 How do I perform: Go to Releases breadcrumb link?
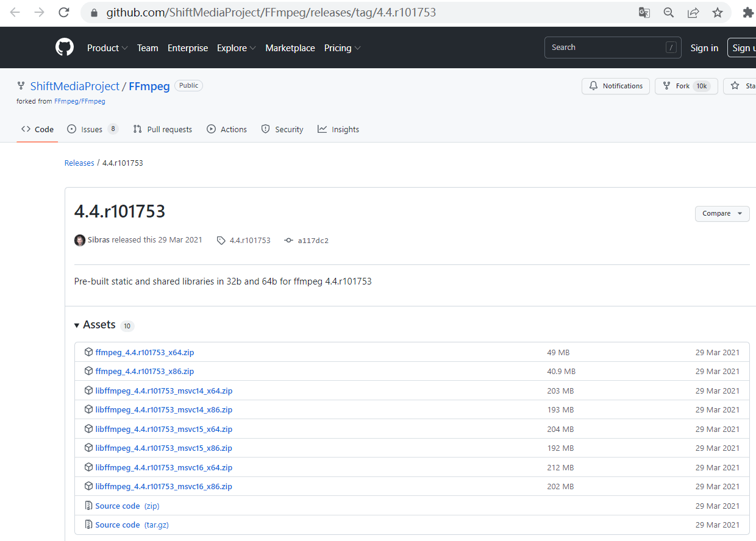click(x=79, y=163)
